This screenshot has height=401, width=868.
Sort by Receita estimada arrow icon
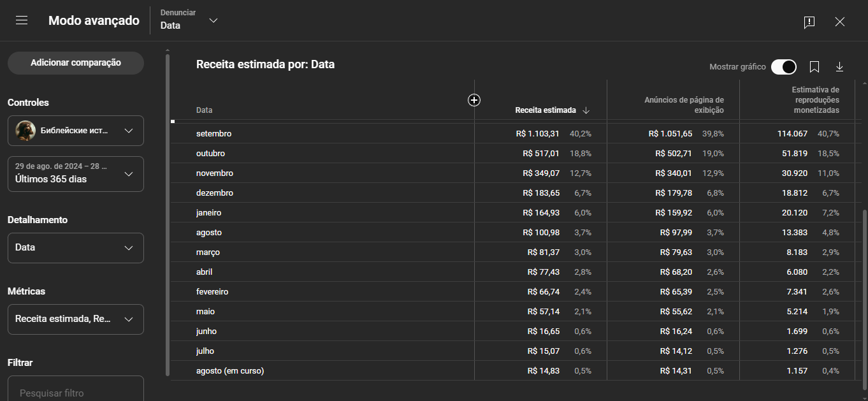pos(586,110)
